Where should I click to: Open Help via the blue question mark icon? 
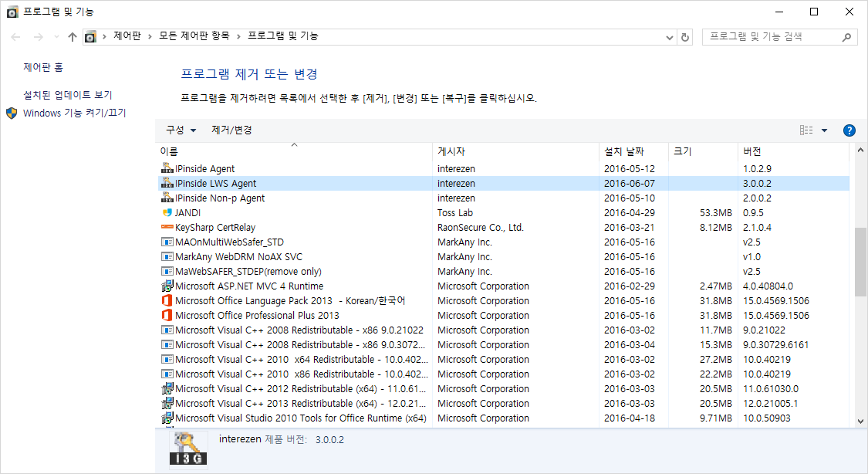(x=849, y=130)
